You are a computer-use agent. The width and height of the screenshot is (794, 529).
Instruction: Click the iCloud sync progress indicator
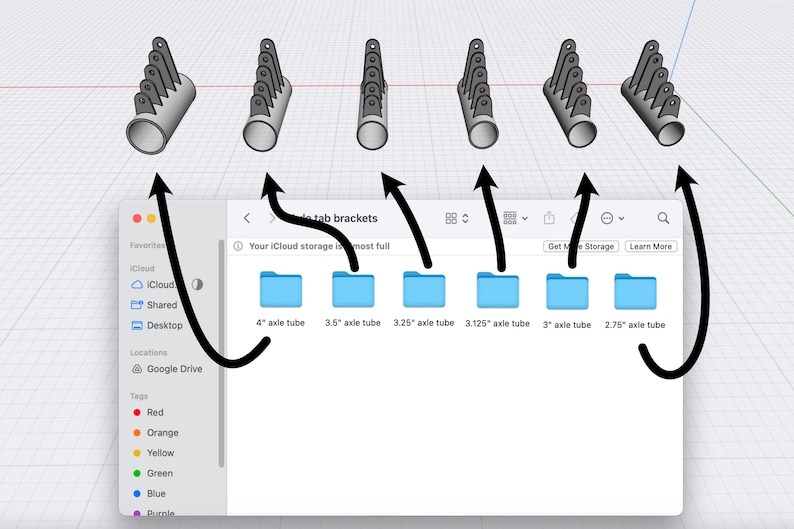[197, 284]
